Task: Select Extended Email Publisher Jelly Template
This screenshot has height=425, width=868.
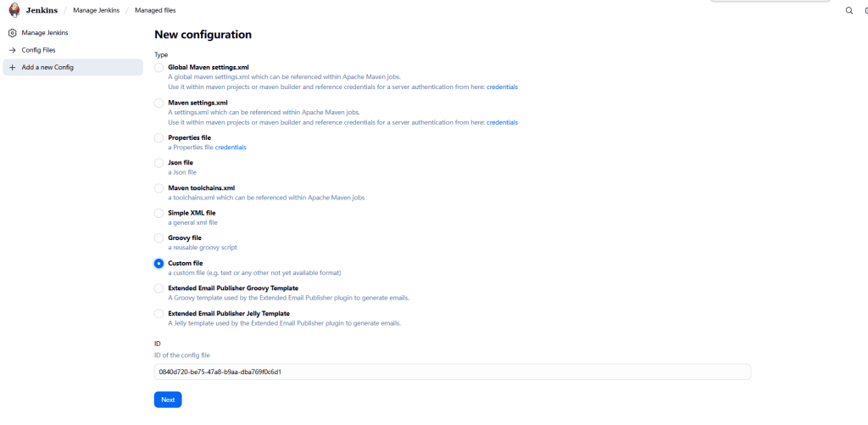Action: point(159,313)
